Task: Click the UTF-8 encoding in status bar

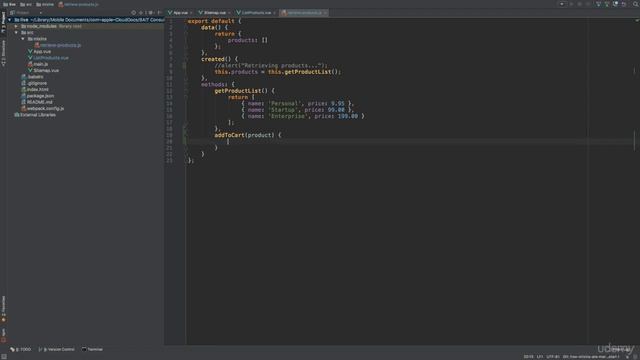Action: point(553,356)
